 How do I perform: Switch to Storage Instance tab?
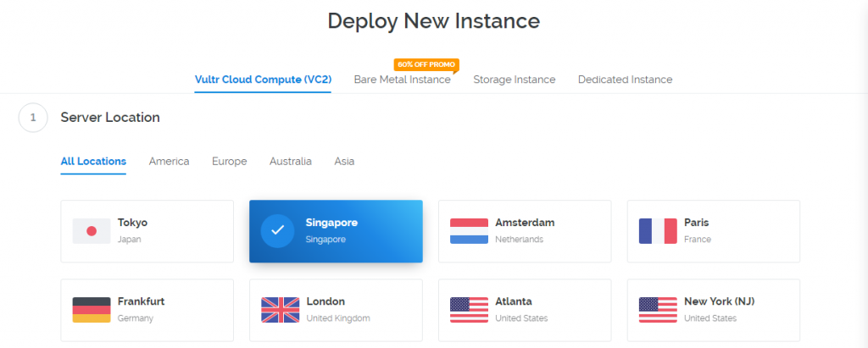pyautogui.click(x=515, y=80)
